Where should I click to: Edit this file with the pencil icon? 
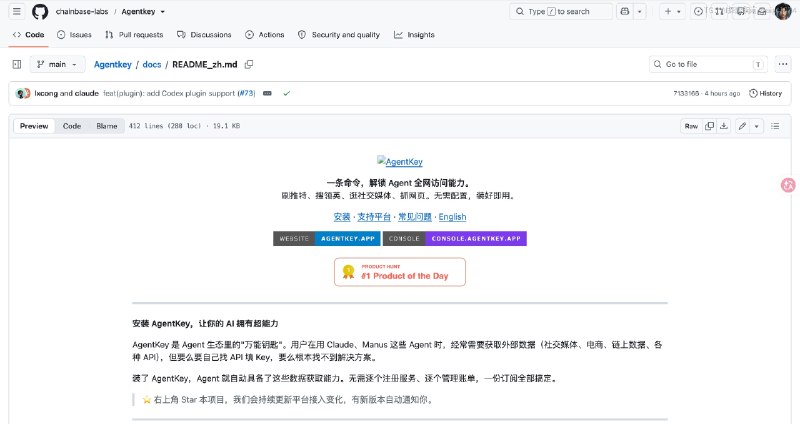coord(742,126)
